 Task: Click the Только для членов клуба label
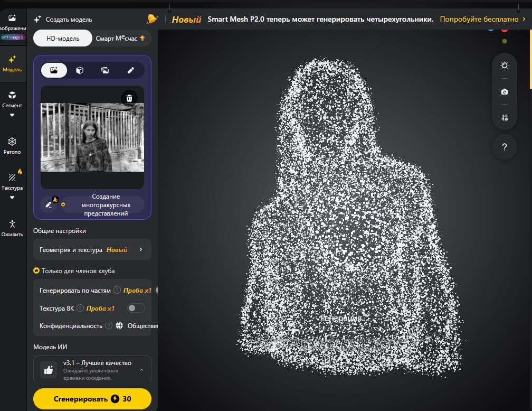(x=78, y=270)
